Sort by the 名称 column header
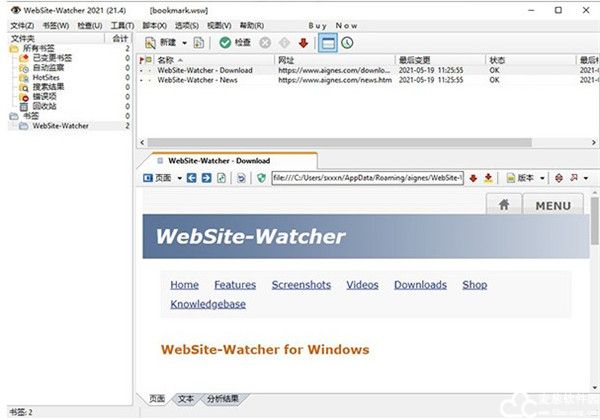This screenshot has width=600, height=420. [x=214, y=60]
